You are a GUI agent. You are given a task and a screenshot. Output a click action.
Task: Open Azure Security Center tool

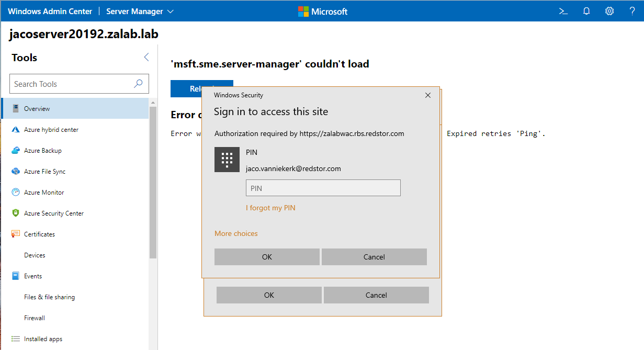point(75,213)
